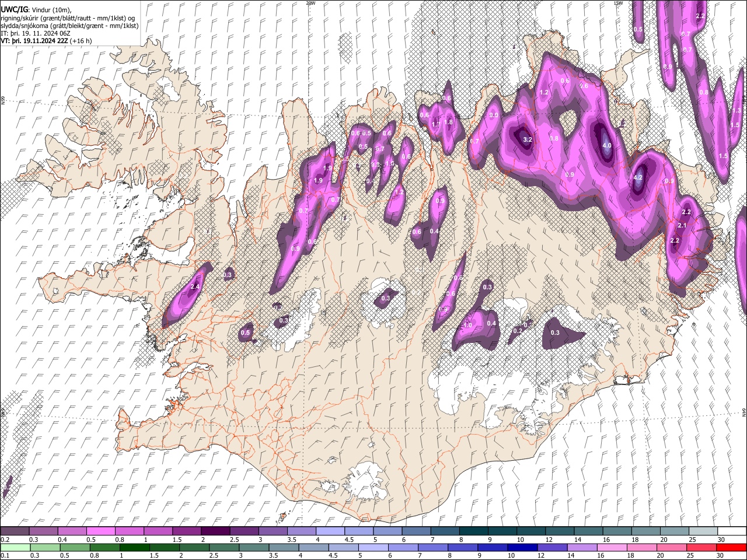This screenshot has width=747, height=560.
Task: Click the '64N' latitude label on right edge
Action: point(744,412)
